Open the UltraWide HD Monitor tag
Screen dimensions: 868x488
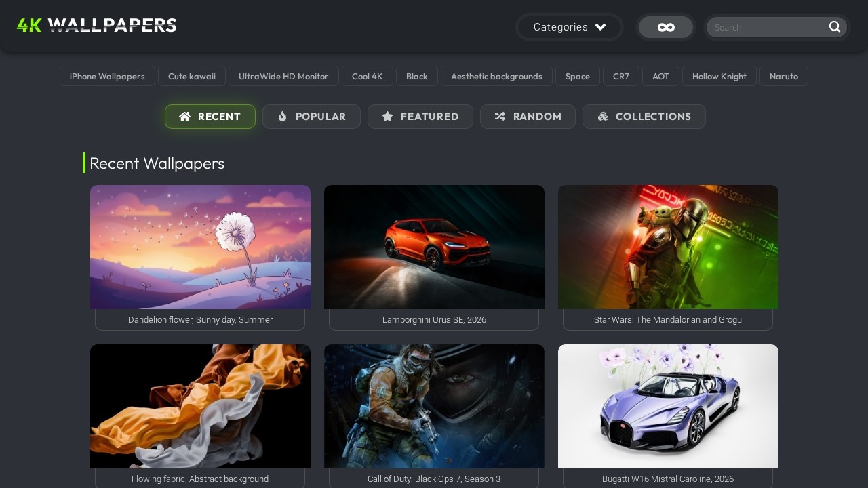click(x=283, y=76)
